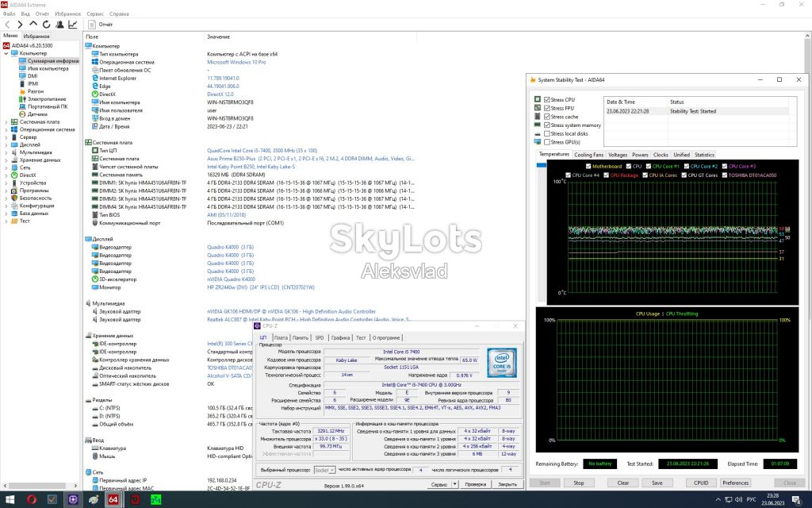Open the Отчёт report toolbar button
This screenshot has height=508, width=812.
(x=101, y=25)
